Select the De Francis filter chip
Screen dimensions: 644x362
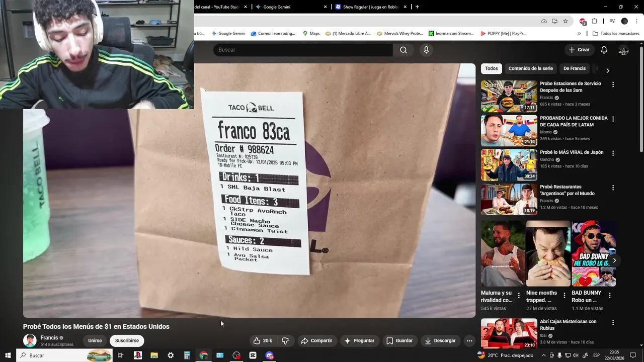tap(575, 68)
